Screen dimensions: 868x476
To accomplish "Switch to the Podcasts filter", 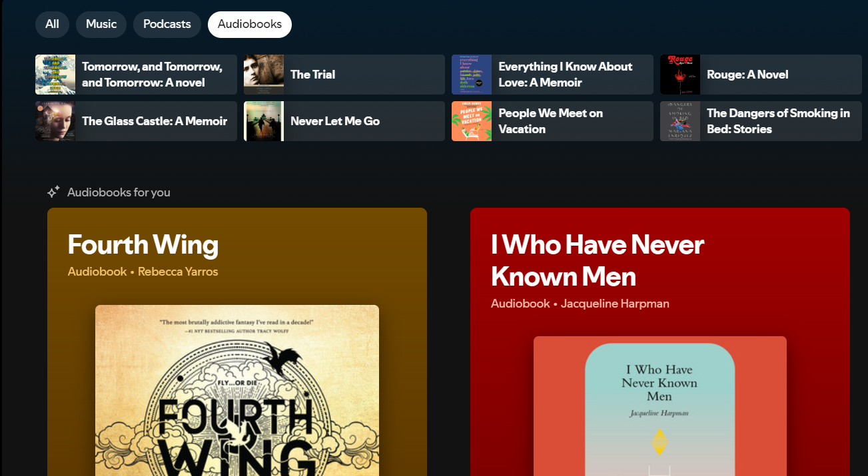I will point(167,25).
